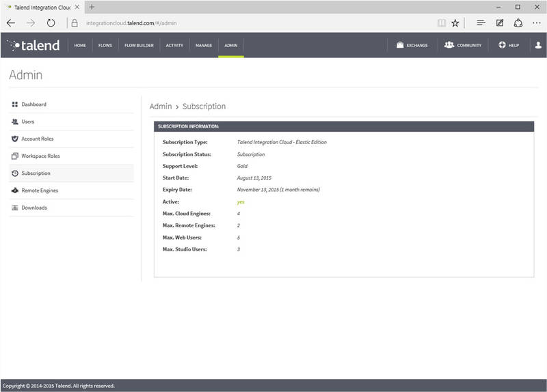Open the FLOW BUILDER menu item
547x392 pixels.
tap(139, 45)
